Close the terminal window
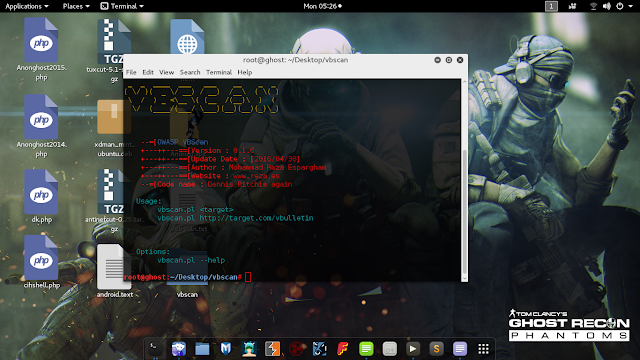640x360 pixels. tap(460, 60)
